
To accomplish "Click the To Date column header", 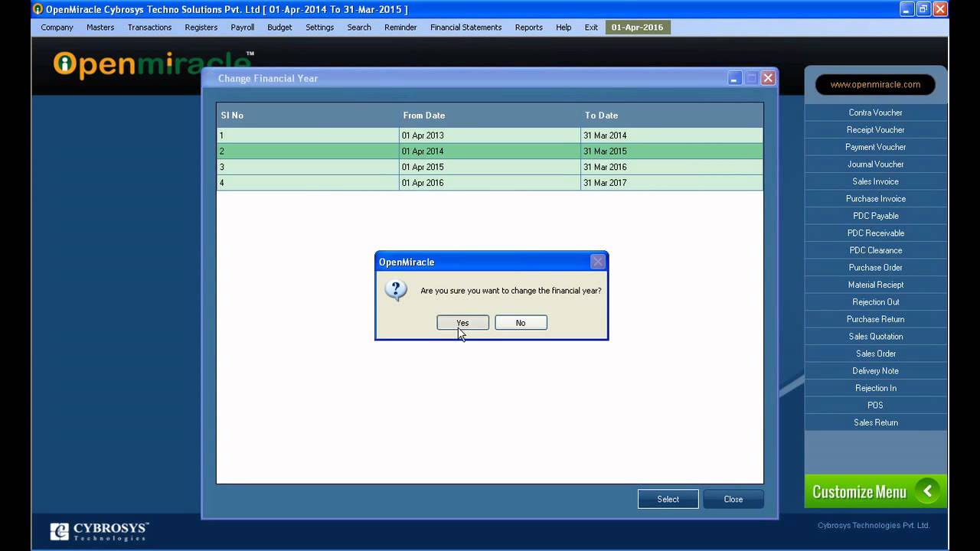I will pos(671,116).
